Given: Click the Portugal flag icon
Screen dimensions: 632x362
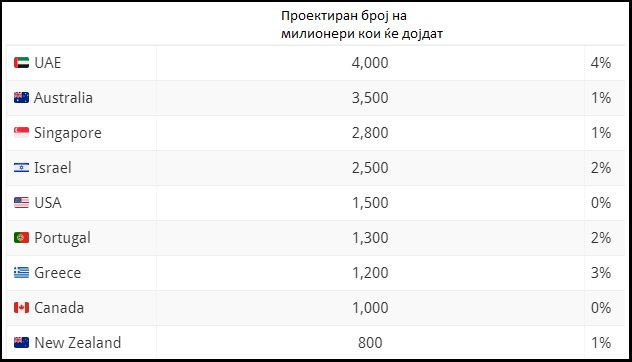Looking at the screenshot, I should [x=21, y=237].
